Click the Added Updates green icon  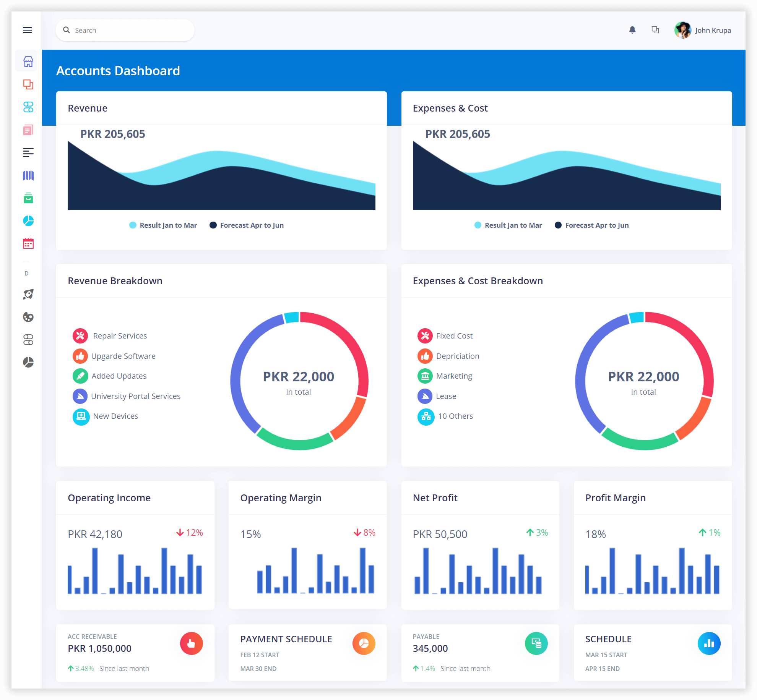click(x=80, y=376)
